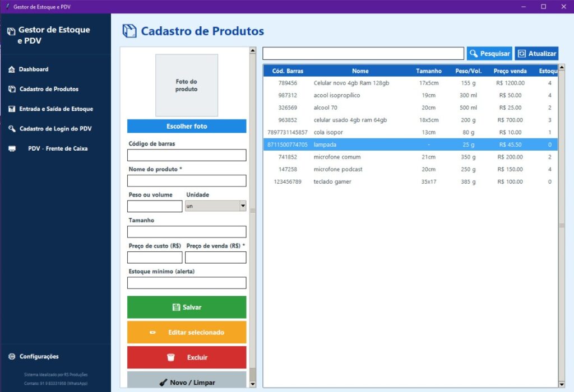This screenshot has height=392, width=574.
Task: Click the Configurações gear icon
Action: [12, 357]
